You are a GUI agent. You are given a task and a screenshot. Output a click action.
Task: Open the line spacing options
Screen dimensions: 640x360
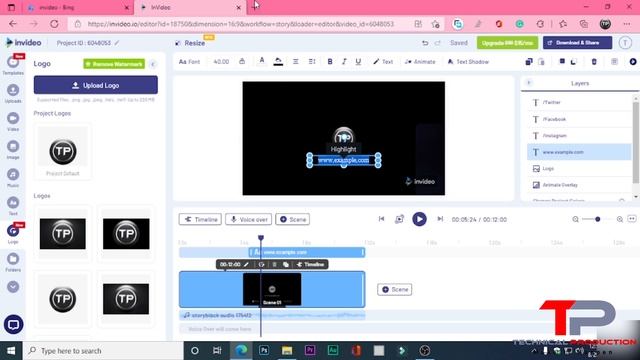[x=312, y=62]
